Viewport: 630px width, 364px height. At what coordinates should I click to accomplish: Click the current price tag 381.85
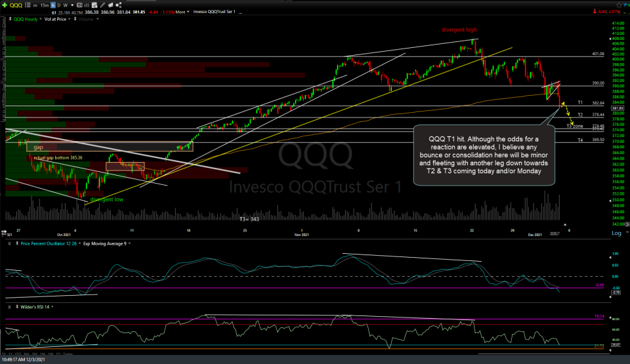[617, 108]
